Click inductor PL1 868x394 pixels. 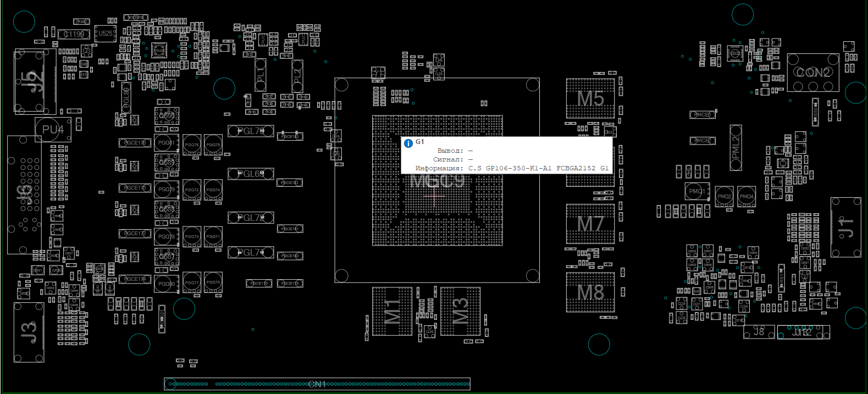point(261,76)
